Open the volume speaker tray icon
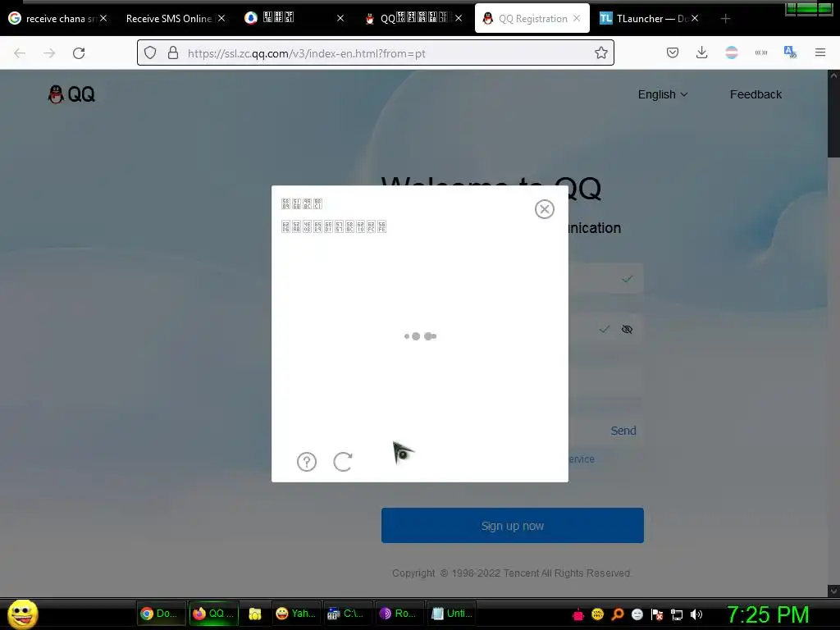The height and width of the screenshot is (630, 840). click(x=696, y=614)
